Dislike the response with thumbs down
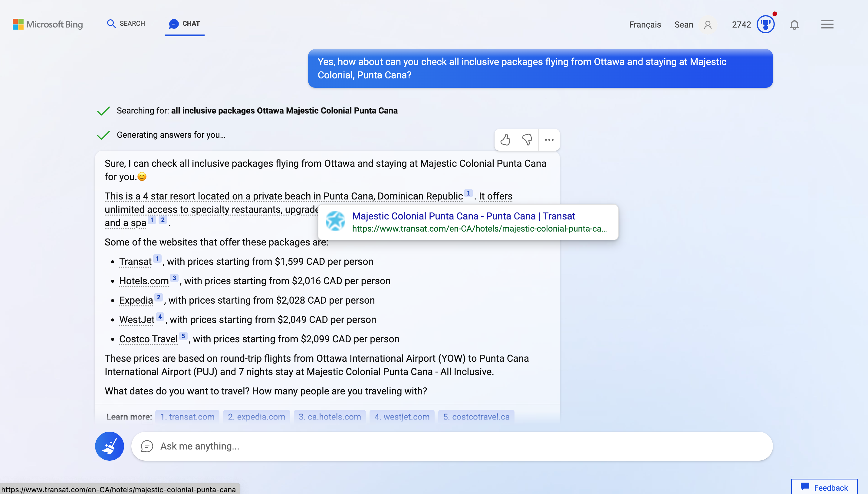 pos(527,140)
